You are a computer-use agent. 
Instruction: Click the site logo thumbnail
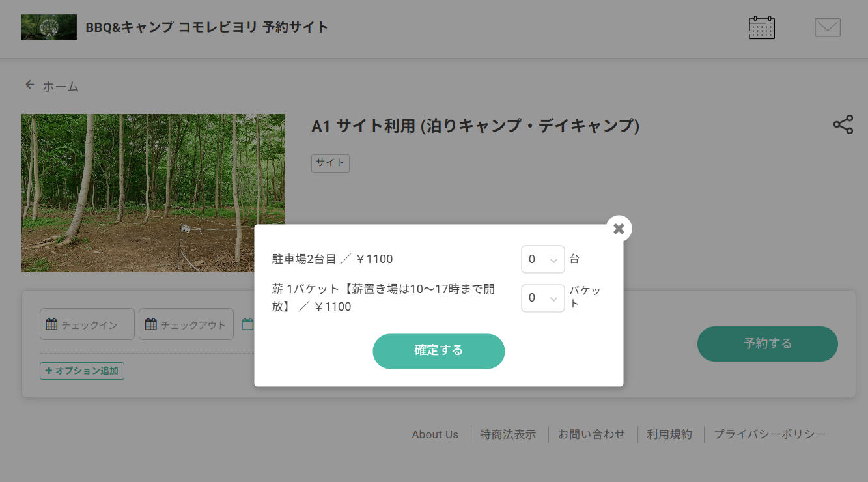coord(49,27)
